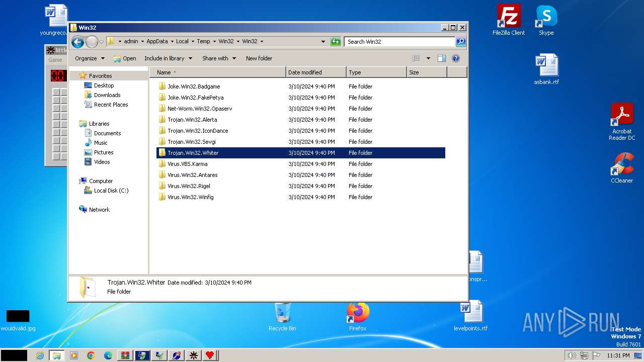Open FileZilla Client desktop shortcut
Image resolution: width=644 pixels, height=362 pixels.
pyautogui.click(x=509, y=20)
